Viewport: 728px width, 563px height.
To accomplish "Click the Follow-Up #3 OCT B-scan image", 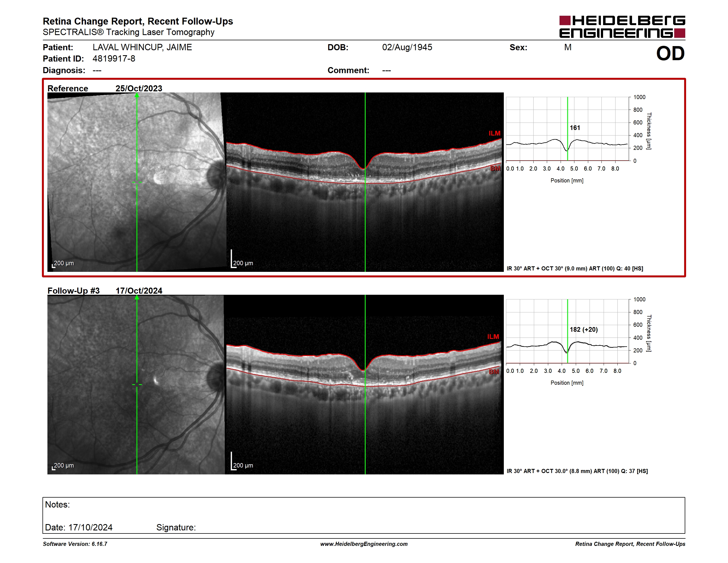I will [x=365, y=384].
